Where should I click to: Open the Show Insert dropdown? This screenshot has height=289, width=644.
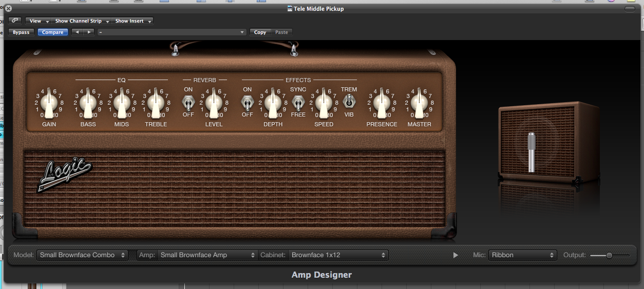(133, 21)
